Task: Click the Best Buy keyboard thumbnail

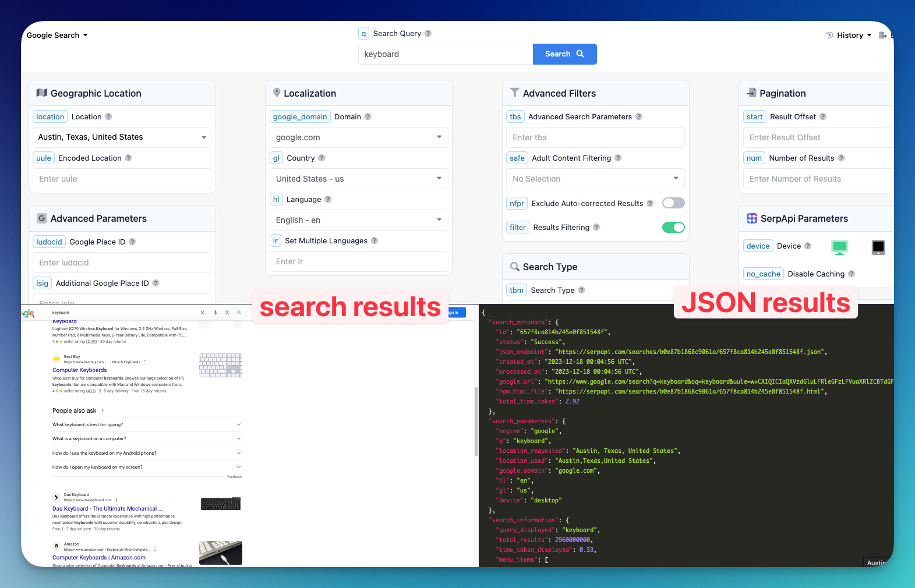Action: pos(221,365)
